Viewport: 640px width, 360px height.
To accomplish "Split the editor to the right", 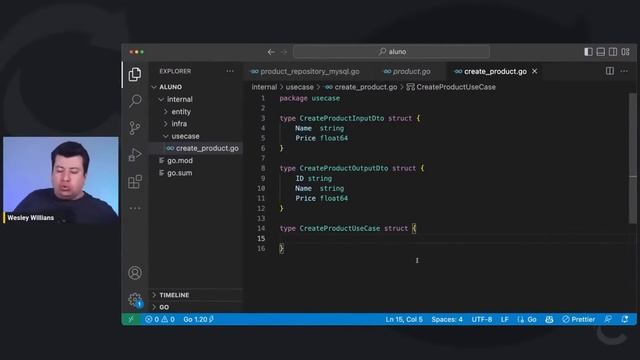I will [x=610, y=71].
